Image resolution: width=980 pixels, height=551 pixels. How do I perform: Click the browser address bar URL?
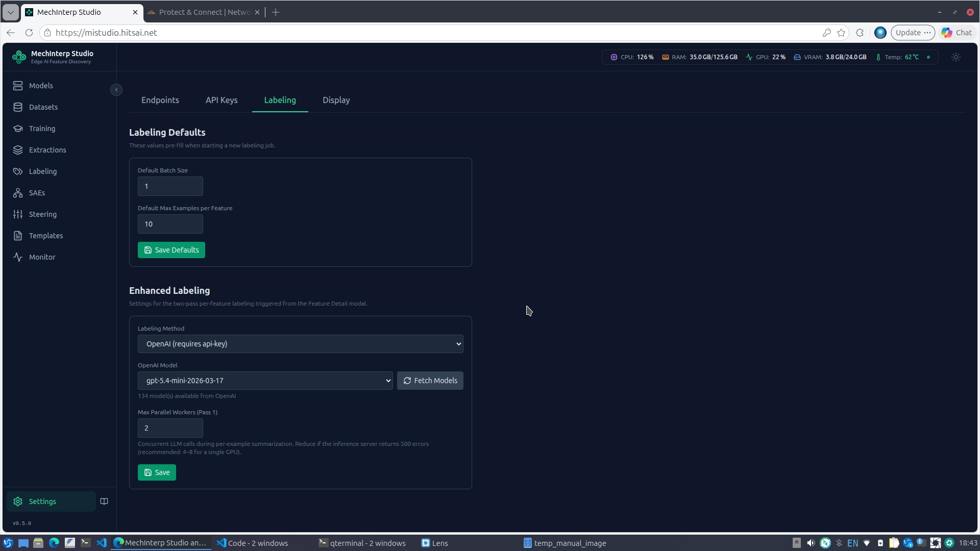point(106,33)
